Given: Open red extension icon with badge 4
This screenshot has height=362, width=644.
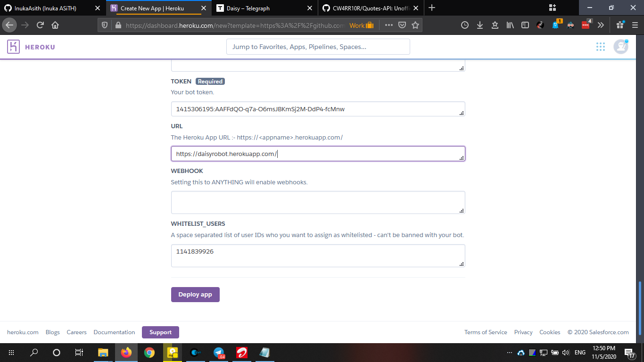Looking at the screenshot, I should coord(586,25).
